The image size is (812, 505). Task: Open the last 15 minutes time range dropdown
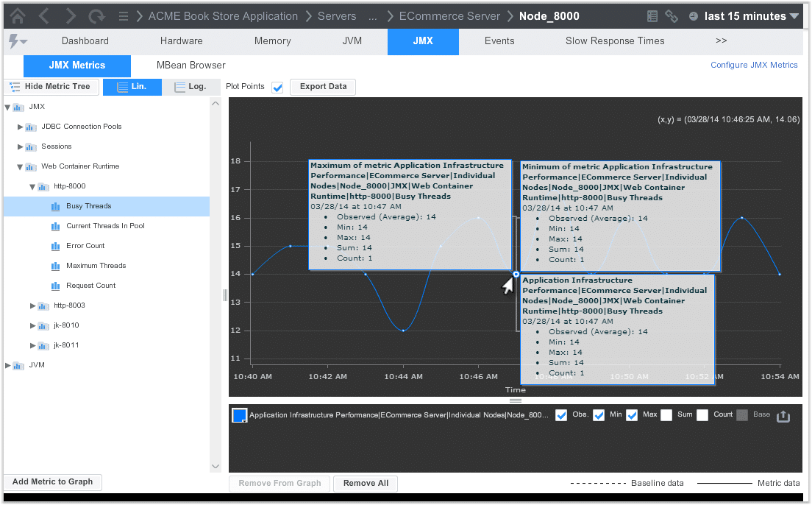[x=752, y=16]
